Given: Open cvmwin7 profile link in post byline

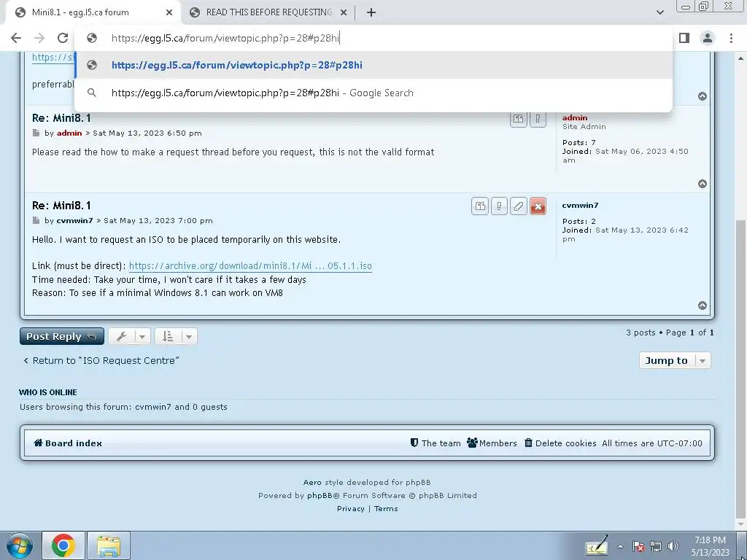Looking at the screenshot, I should 75,220.
